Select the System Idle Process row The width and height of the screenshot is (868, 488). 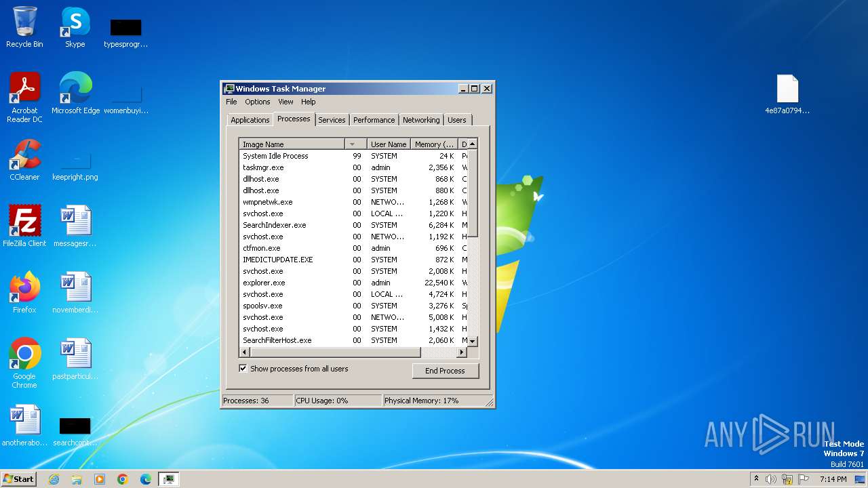pos(353,156)
